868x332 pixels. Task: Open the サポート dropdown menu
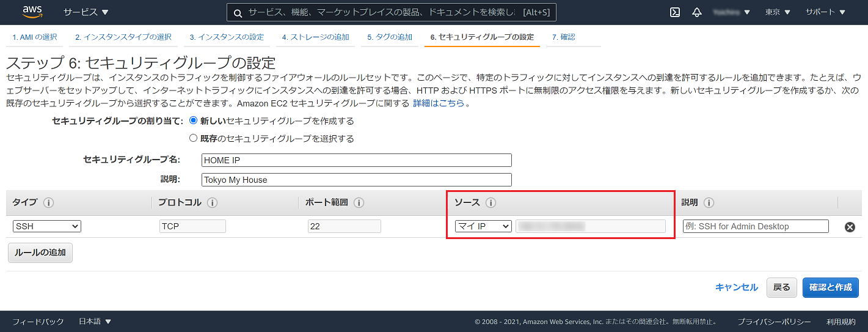[825, 12]
